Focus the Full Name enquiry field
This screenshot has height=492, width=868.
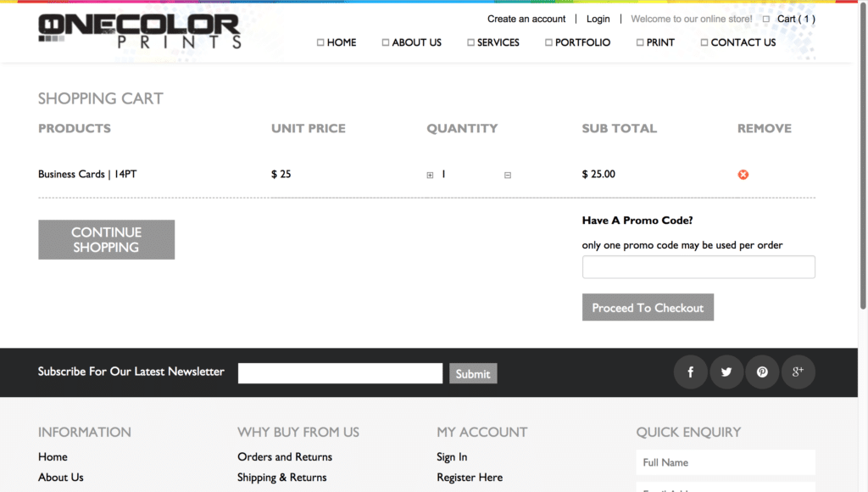pyautogui.click(x=726, y=462)
